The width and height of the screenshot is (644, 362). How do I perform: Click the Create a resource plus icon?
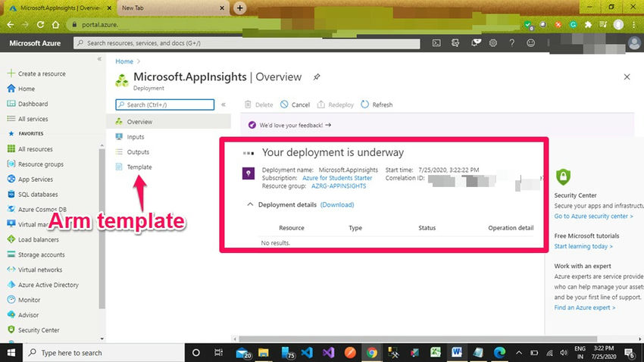pyautogui.click(x=11, y=73)
